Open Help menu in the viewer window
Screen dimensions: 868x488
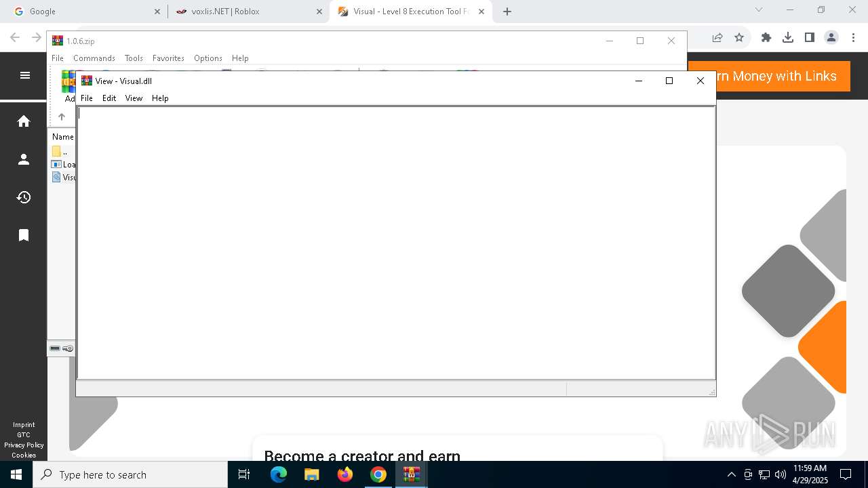[x=160, y=98]
